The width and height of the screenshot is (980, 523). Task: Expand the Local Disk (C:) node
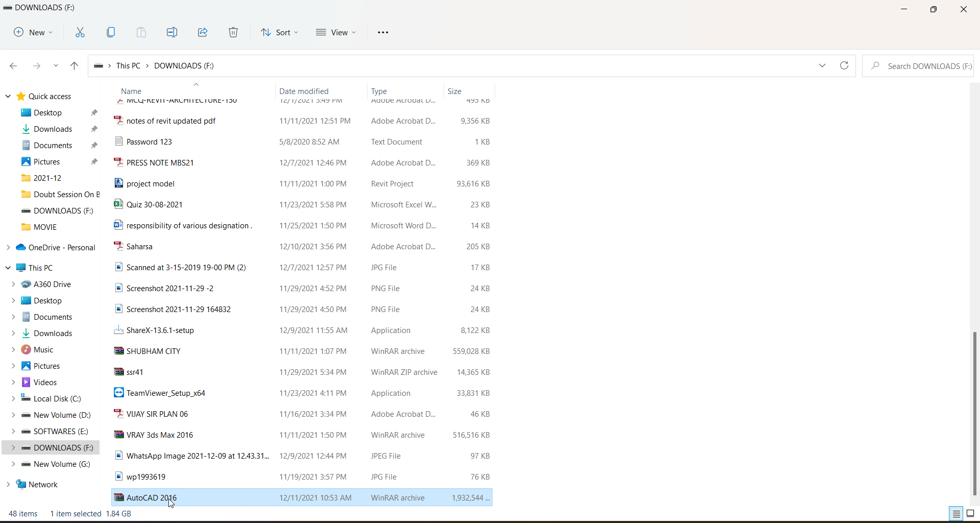13,398
